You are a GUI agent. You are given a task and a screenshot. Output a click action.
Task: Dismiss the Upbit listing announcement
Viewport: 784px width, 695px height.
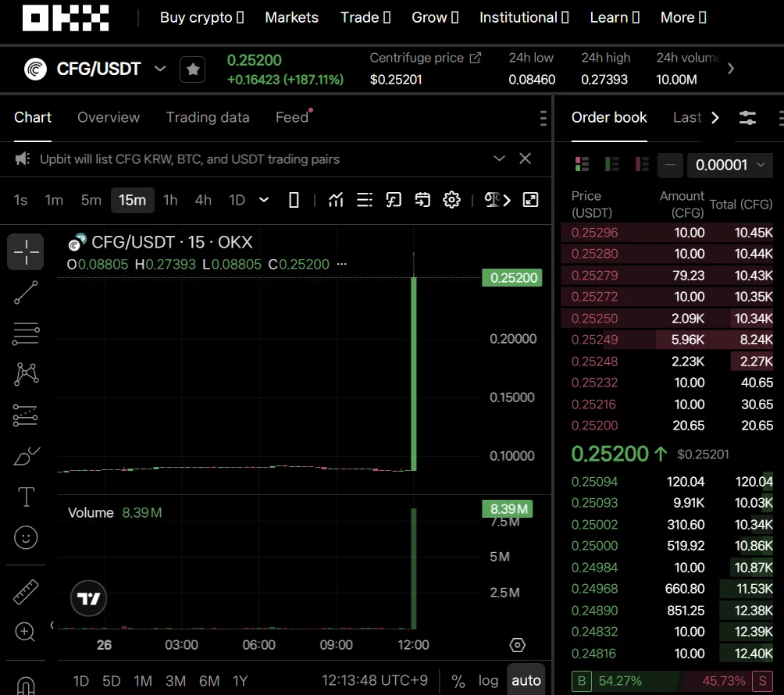point(525,159)
